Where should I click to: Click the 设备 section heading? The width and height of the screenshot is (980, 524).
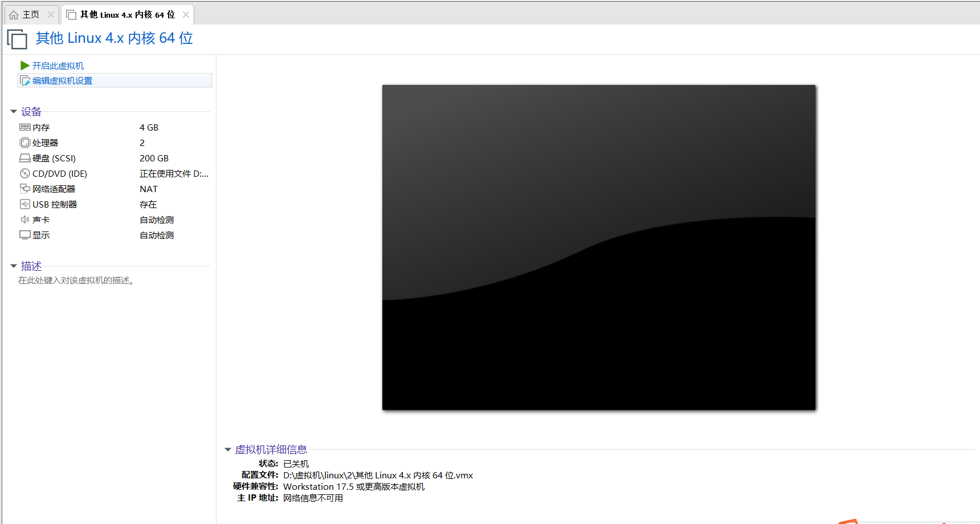(31, 112)
